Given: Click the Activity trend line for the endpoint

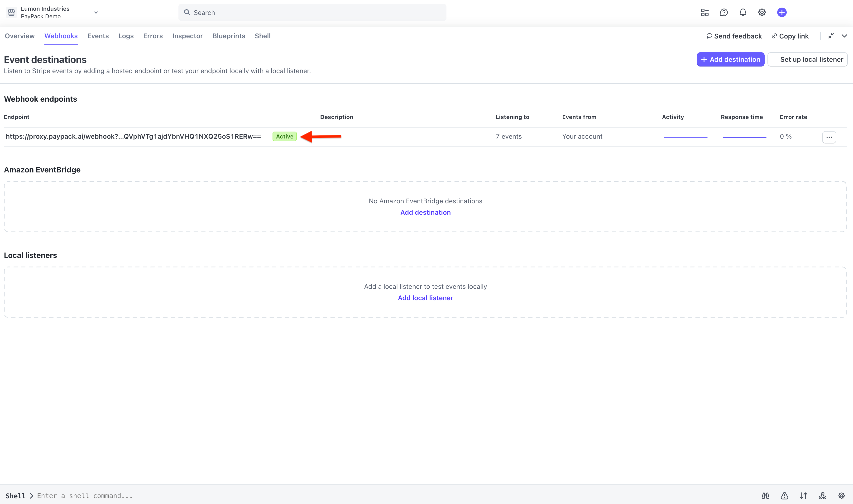Looking at the screenshot, I should [x=685, y=137].
